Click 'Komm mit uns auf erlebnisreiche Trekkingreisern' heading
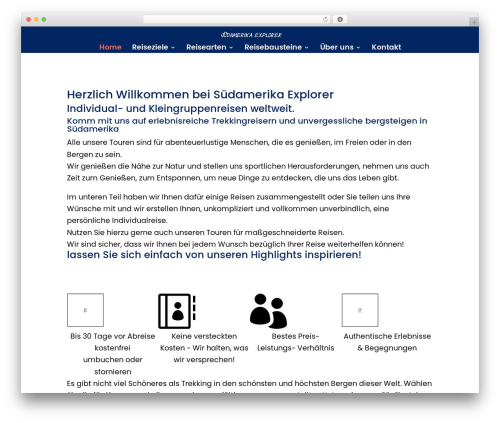500x423 pixels. coord(247,125)
